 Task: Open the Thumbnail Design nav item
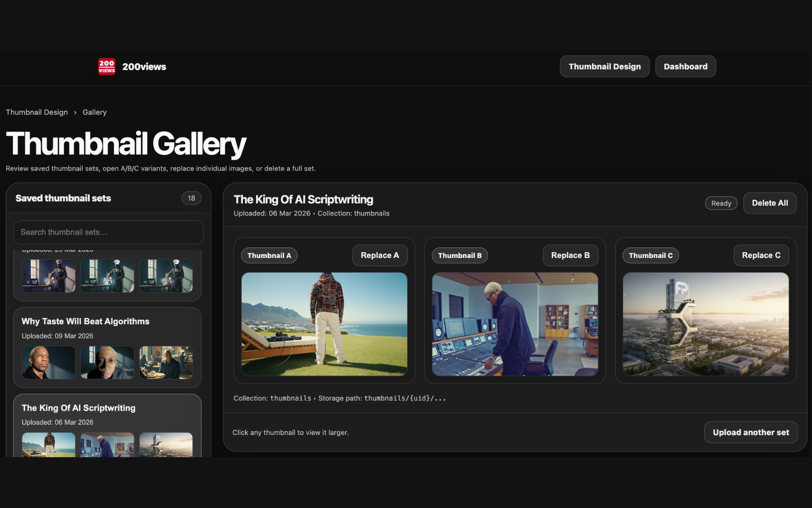pyautogui.click(x=604, y=66)
